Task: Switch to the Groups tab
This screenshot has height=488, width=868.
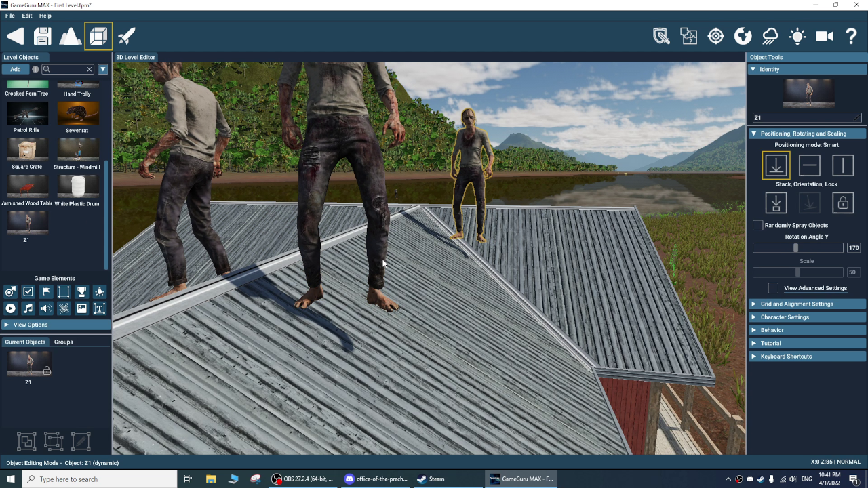Action: (x=64, y=342)
